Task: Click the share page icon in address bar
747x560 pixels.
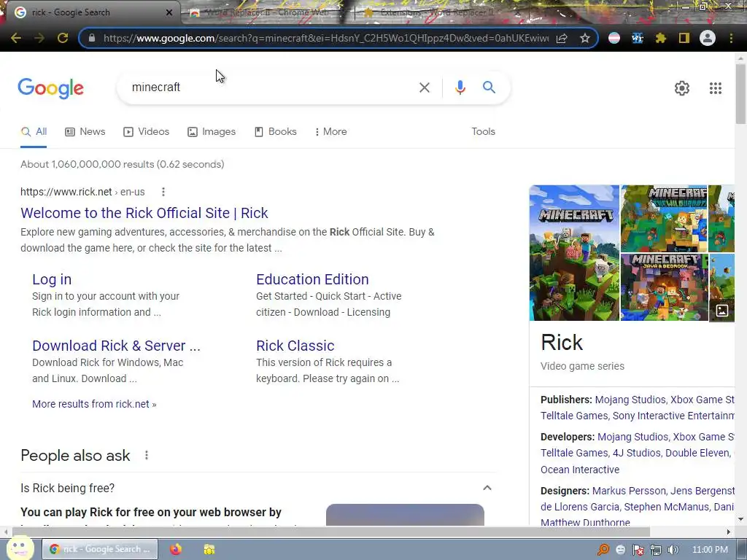Action: click(x=562, y=38)
